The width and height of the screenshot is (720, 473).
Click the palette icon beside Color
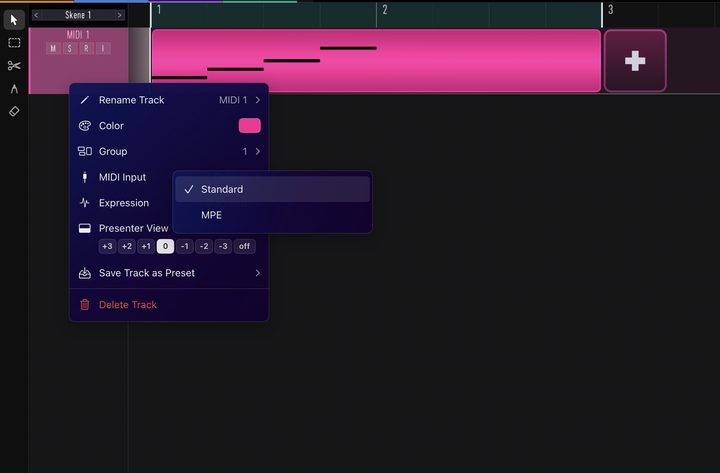84,126
